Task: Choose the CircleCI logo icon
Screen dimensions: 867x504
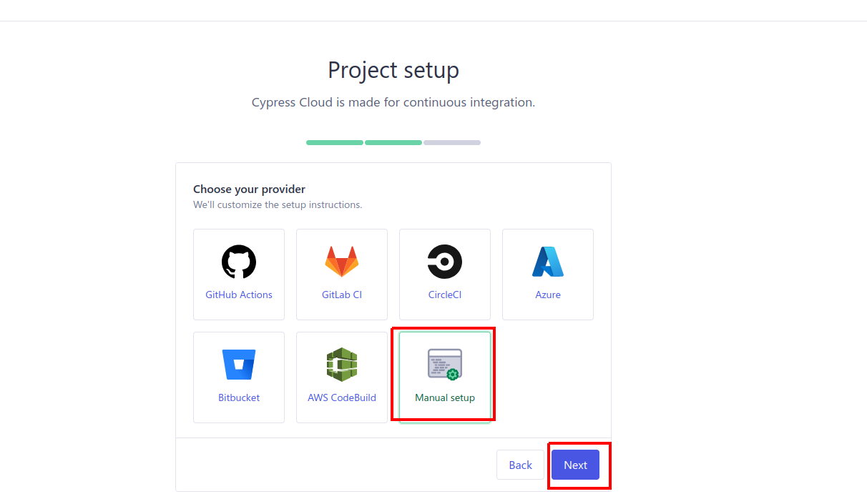Action: [445, 262]
